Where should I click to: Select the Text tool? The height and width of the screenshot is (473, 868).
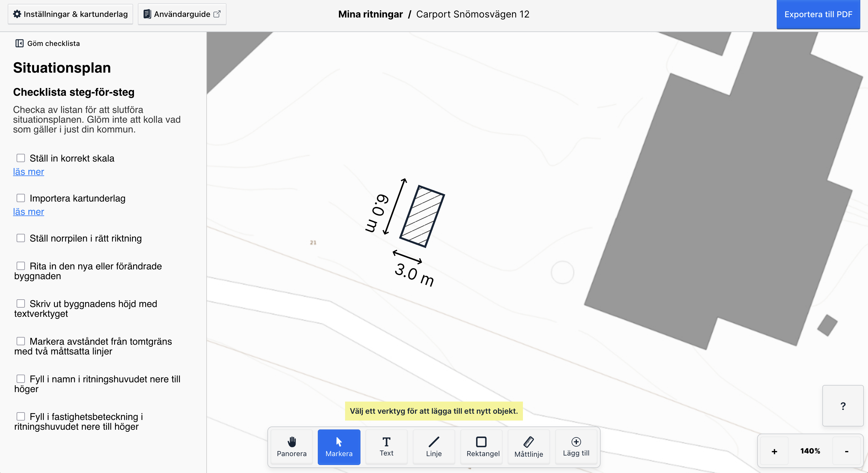point(386,447)
